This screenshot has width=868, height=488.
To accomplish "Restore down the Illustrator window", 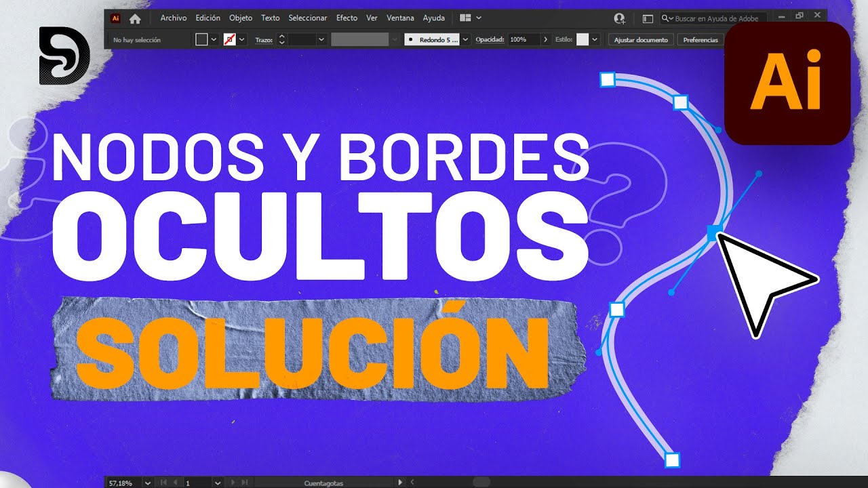I will click(800, 16).
